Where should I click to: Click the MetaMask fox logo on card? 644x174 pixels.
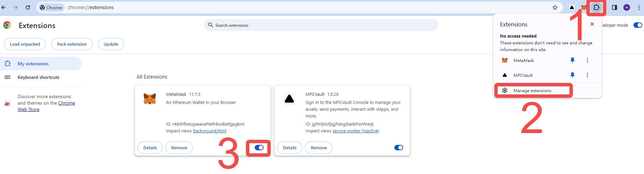tap(150, 99)
